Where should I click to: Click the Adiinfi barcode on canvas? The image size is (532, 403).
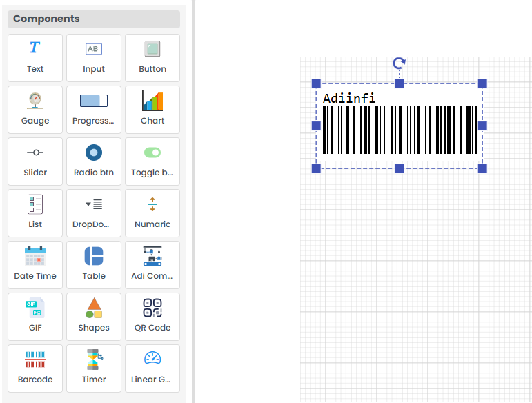[x=400, y=126]
